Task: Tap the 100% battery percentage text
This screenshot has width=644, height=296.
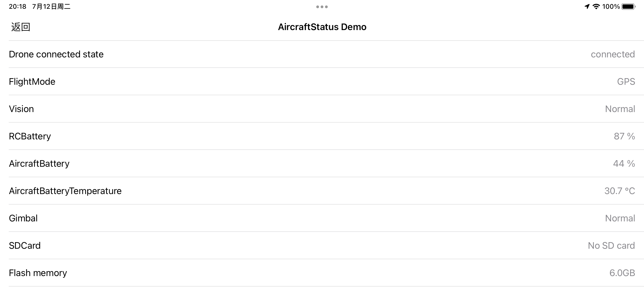Action: point(611,7)
